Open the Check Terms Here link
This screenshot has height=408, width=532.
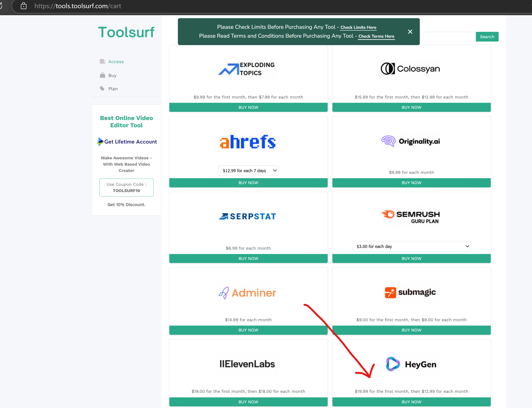(376, 36)
